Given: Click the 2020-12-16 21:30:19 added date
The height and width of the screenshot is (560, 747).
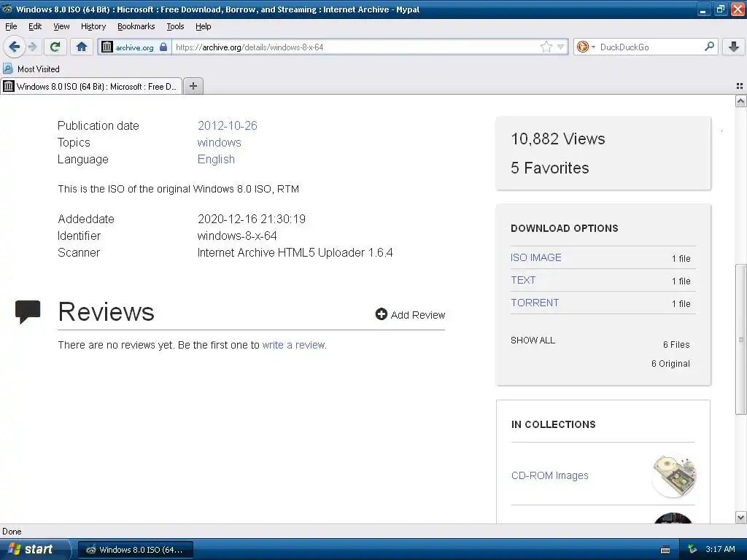Looking at the screenshot, I should [252, 219].
